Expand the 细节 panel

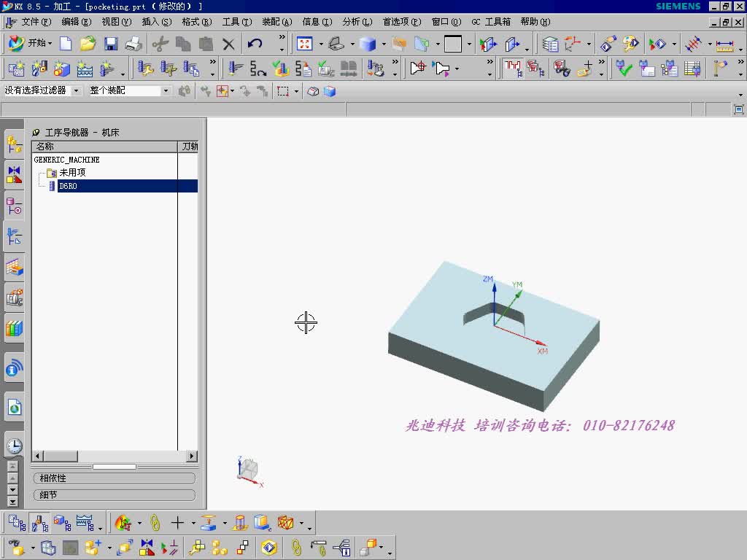(x=115, y=495)
